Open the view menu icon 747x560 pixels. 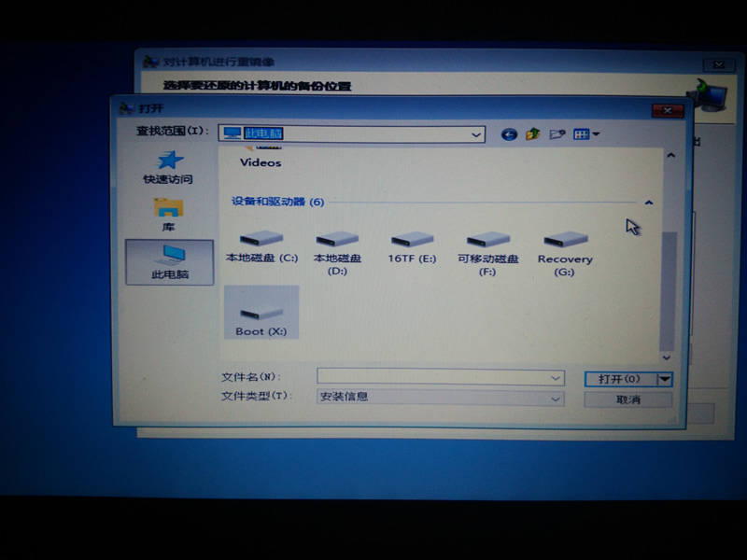pyautogui.click(x=585, y=134)
